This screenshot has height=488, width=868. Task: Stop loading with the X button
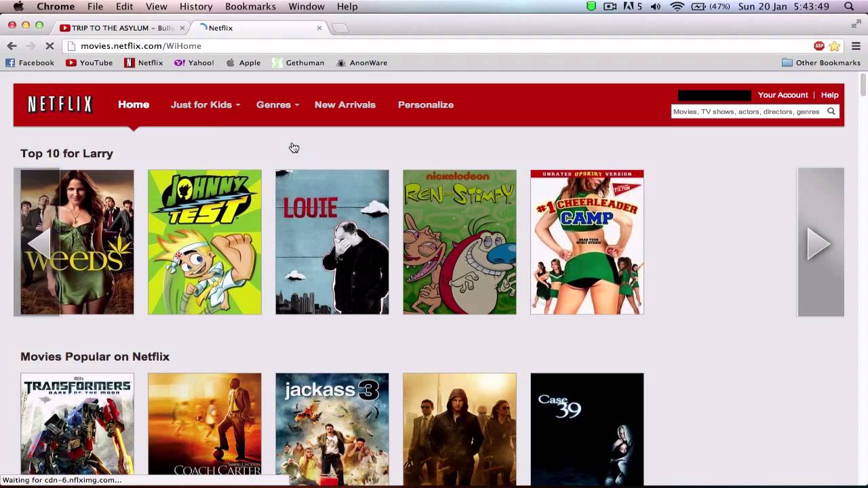50,45
